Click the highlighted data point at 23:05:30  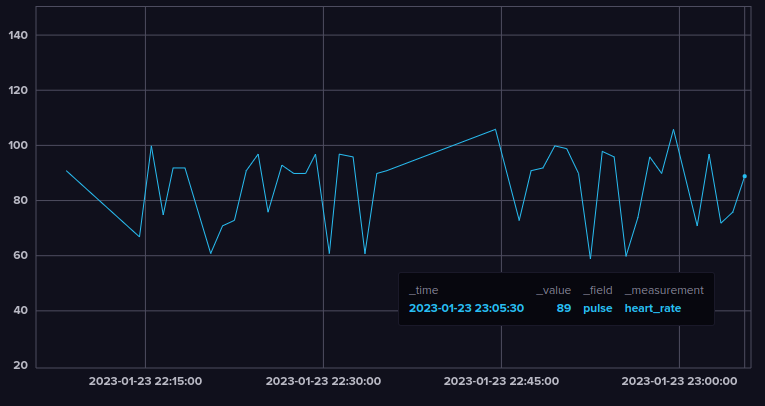(745, 176)
